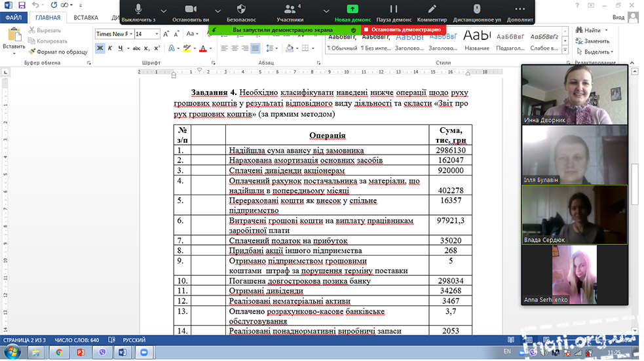Redo the last action in Word
The image size is (644, 361).
54,5
